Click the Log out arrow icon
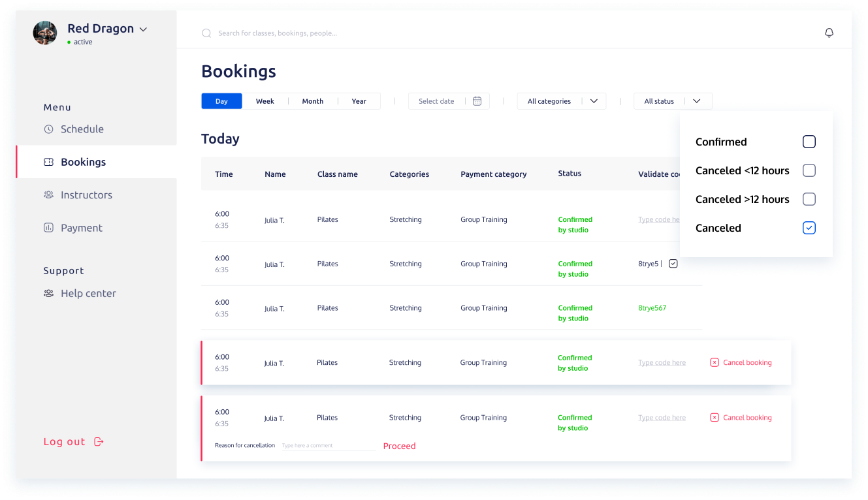This screenshot has width=868, height=500. click(x=99, y=442)
